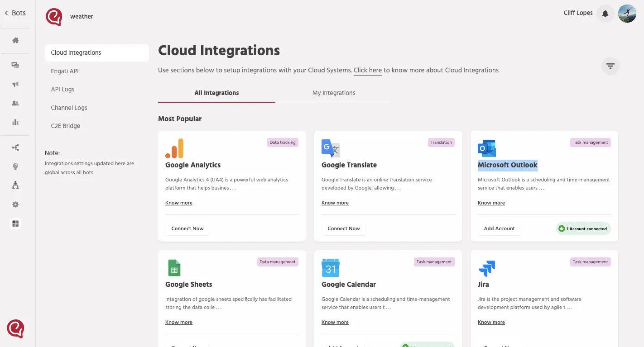Image resolution: width=644 pixels, height=347 pixels.
Task: Click the Engati logo at sidebar bottom
Action: click(x=15, y=329)
